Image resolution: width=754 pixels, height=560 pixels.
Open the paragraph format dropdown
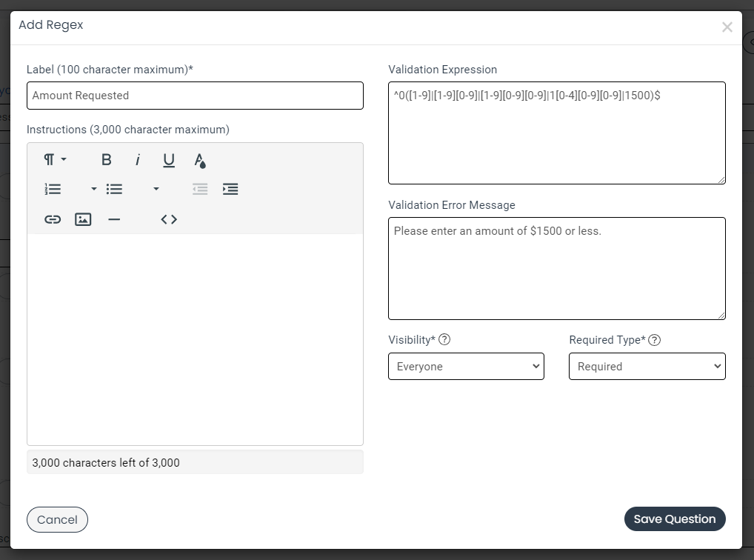pyautogui.click(x=55, y=160)
